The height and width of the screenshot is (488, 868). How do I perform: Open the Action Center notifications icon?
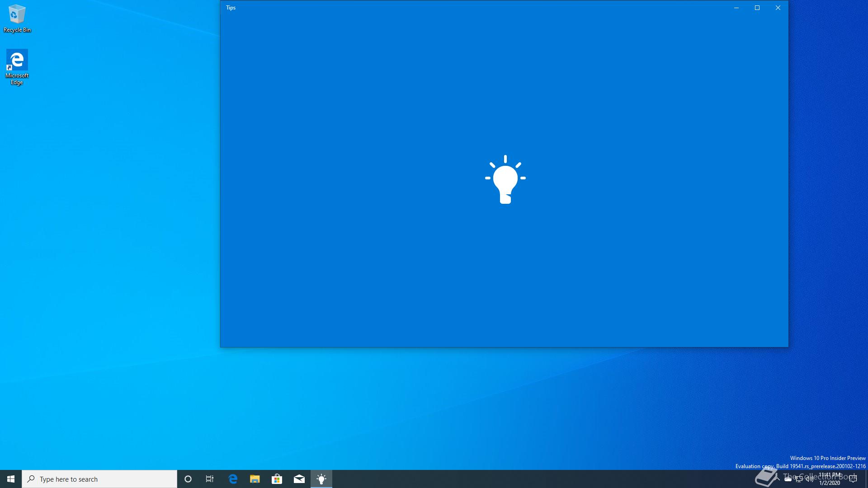pos(853,479)
